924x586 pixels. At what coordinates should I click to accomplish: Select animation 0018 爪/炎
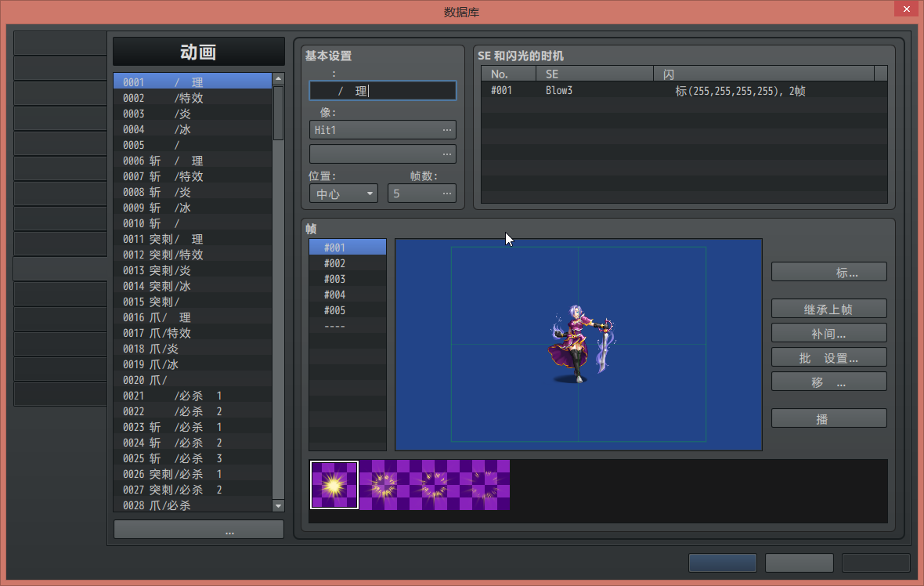[193, 349]
